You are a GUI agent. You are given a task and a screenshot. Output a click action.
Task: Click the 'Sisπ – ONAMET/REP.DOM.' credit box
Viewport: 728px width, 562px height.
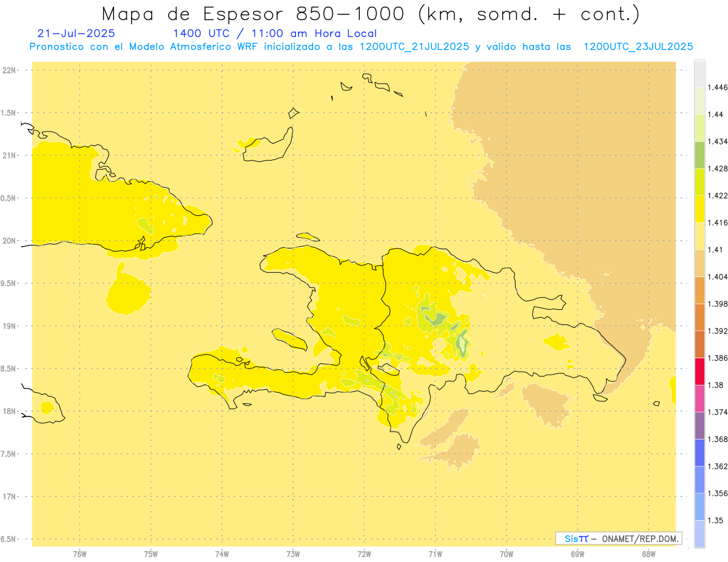(618, 538)
